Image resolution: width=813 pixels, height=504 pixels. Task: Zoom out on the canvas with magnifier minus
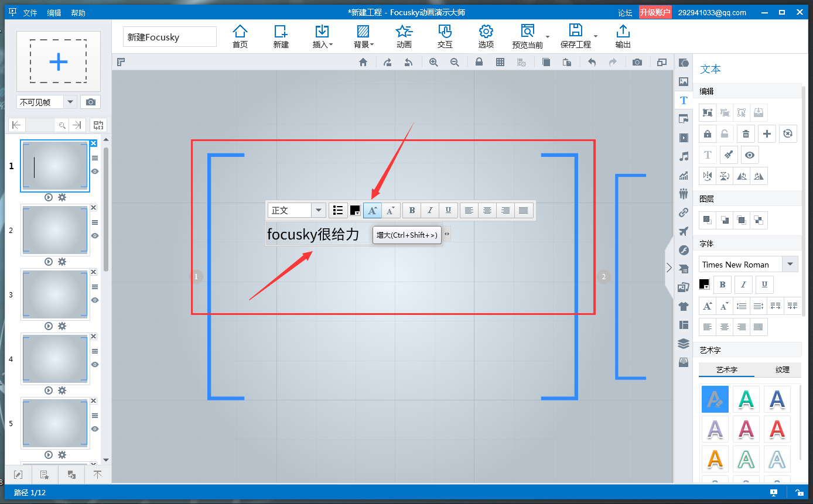pos(455,62)
